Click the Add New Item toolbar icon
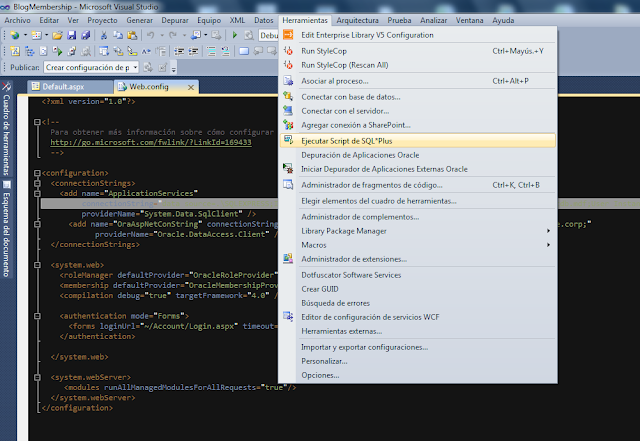Screen dimensions: 640x441 (x=36, y=36)
